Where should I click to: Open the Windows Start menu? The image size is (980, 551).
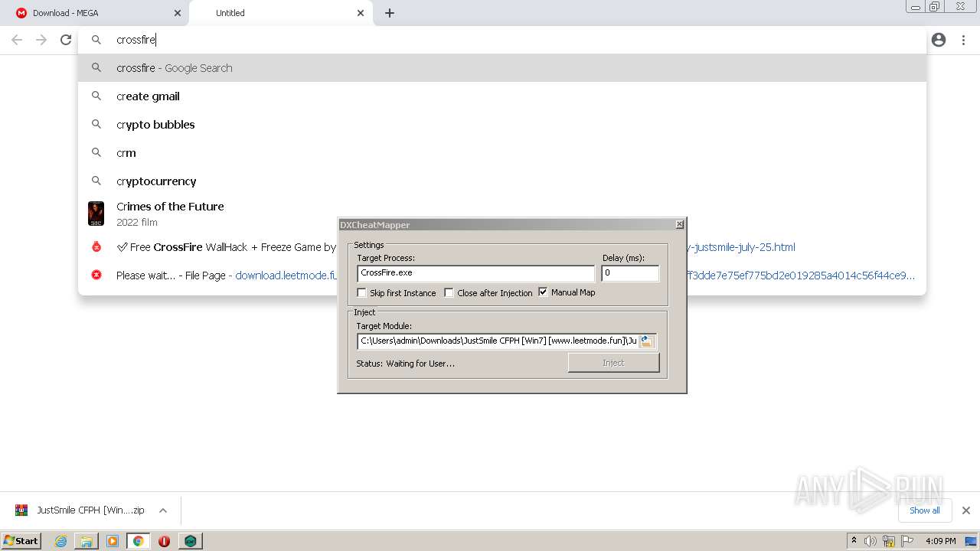[x=21, y=540]
